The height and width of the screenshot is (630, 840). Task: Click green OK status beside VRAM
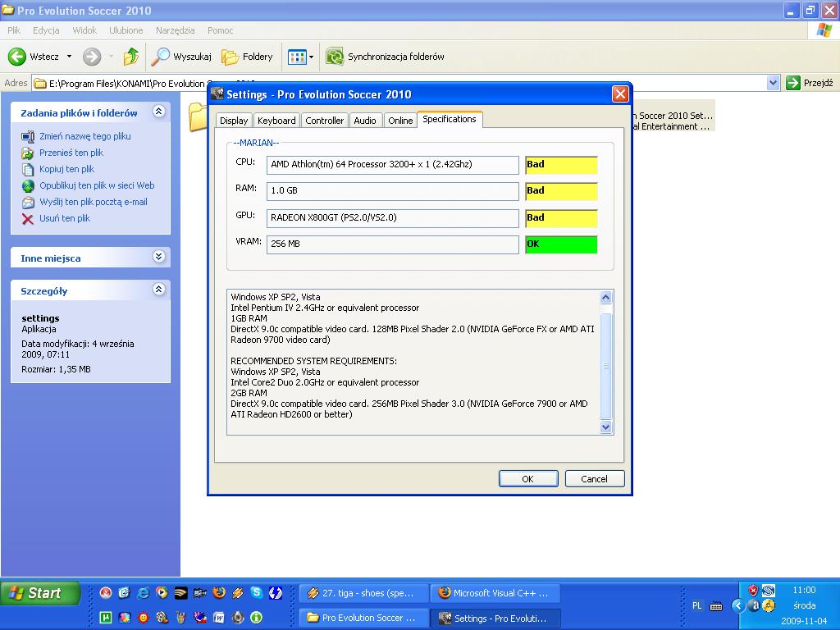point(561,244)
